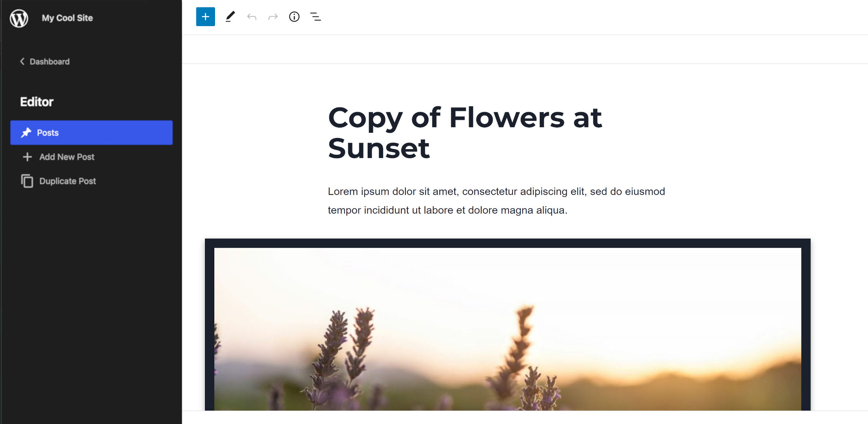Open the post details information icon
The height and width of the screenshot is (424, 868).
click(x=294, y=16)
